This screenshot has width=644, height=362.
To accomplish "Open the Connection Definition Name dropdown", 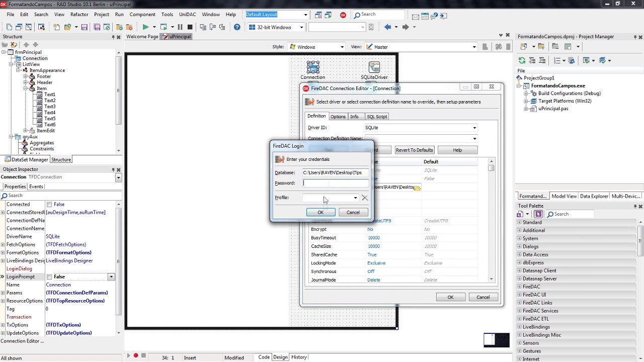I will (474, 139).
